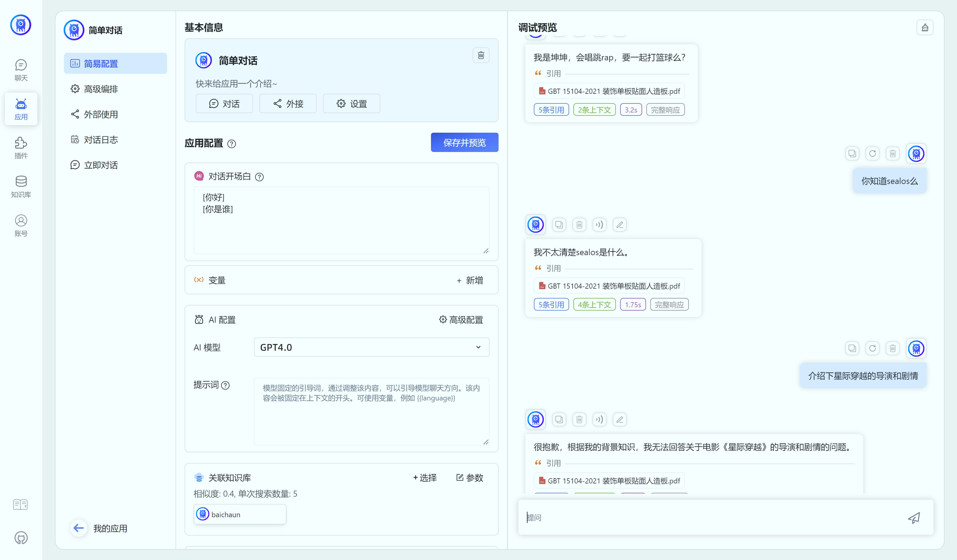Screen dimensions: 957x560
Task: Delete the 你知道sealos么 user message
Action: click(x=892, y=153)
